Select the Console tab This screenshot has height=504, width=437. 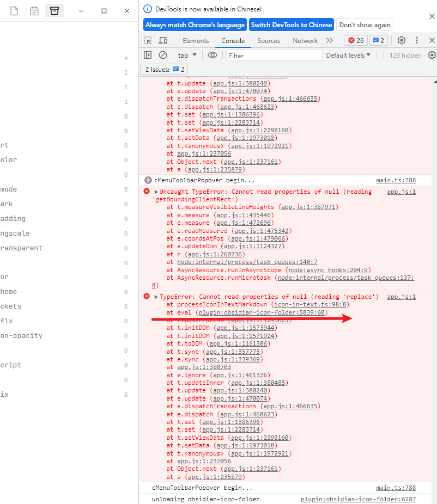coord(233,41)
